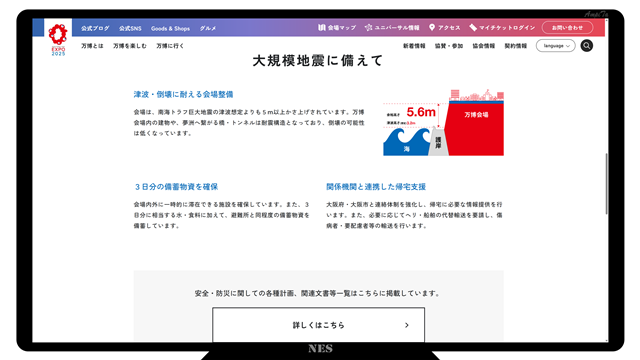Open 協賛・参加 link
640x360 pixels.
tap(449, 46)
